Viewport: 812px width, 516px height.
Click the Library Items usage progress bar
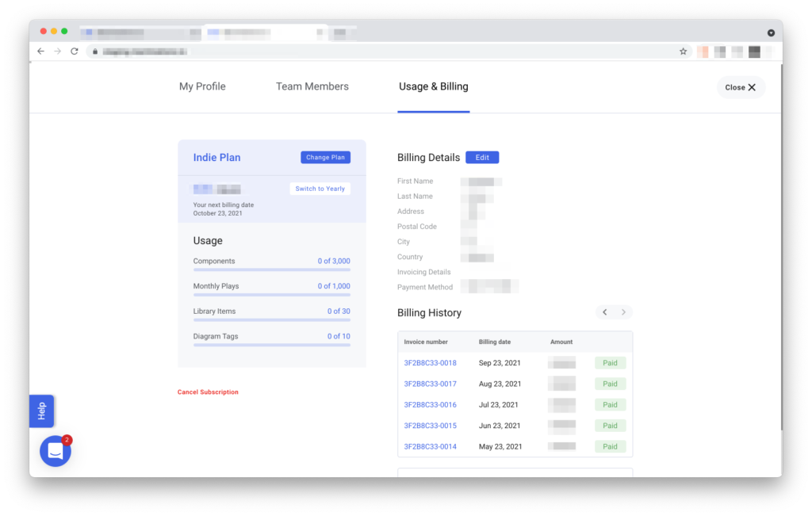[x=272, y=320]
